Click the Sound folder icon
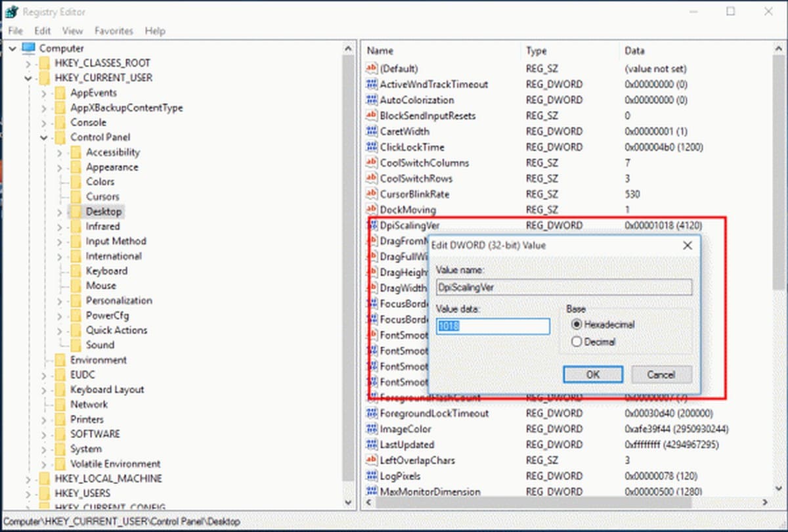The image size is (788, 532). tap(76, 345)
